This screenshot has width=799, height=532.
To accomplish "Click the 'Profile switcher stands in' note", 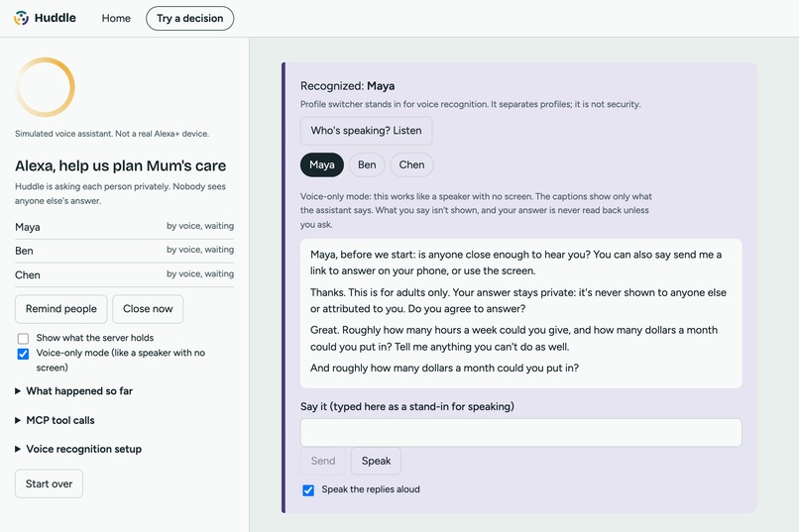I will point(470,104).
